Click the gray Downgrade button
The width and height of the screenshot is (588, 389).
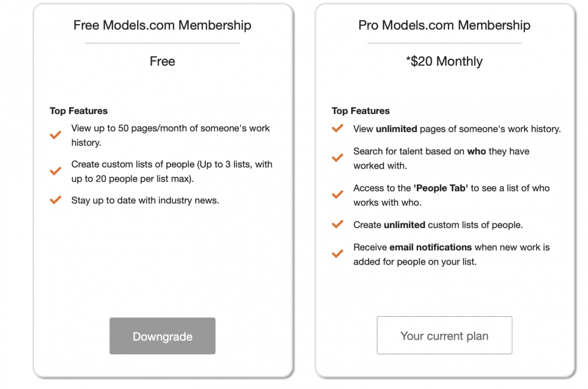[162, 336]
